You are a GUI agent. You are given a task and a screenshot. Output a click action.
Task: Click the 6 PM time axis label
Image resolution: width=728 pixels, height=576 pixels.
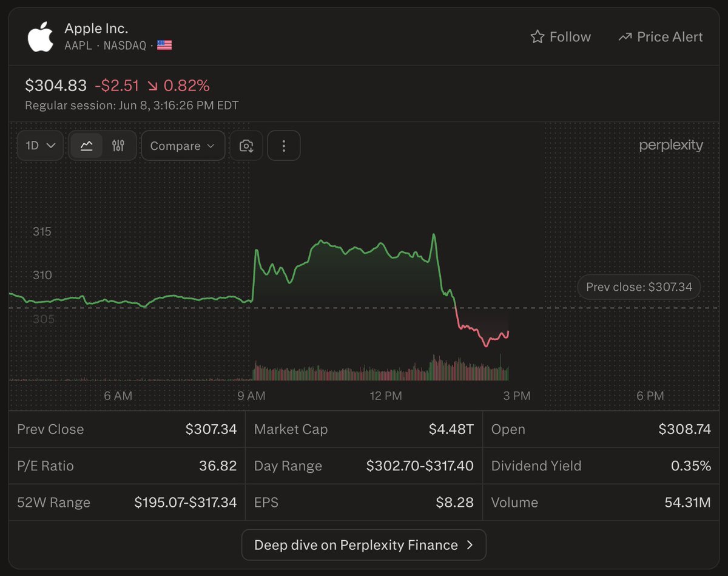(650, 396)
